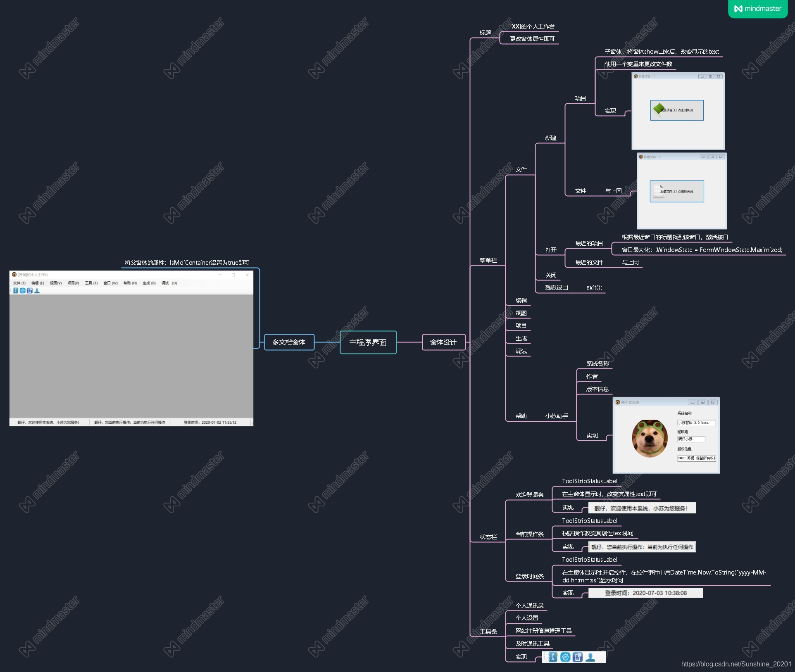
Task: Click the 状态栏 branch label
Action: (x=488, y=537)
